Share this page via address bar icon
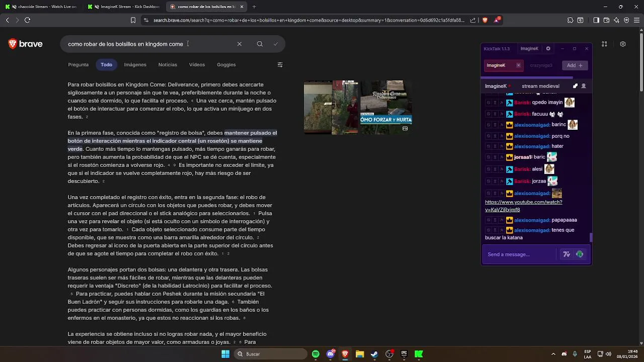 click(473, 20)
